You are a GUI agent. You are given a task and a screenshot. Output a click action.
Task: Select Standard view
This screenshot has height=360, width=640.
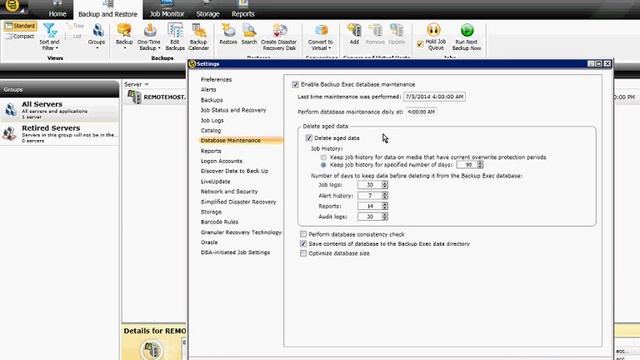point(20,26)
